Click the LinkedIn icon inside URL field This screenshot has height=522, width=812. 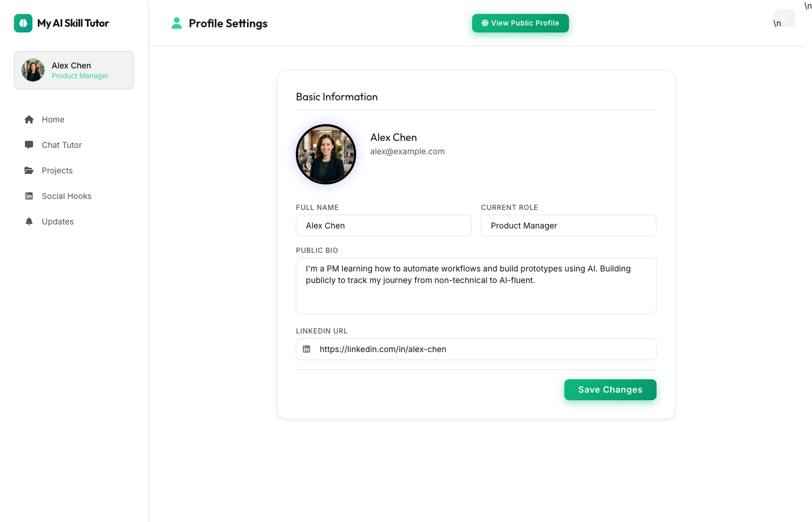pyautogui.click(x=307, y=349)
